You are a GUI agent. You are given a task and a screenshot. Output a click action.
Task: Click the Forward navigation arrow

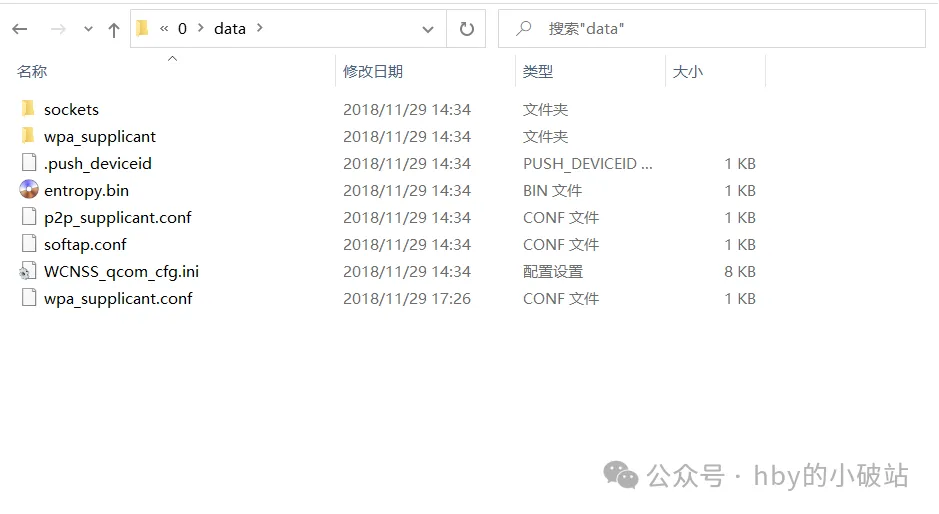coord(57,30)
